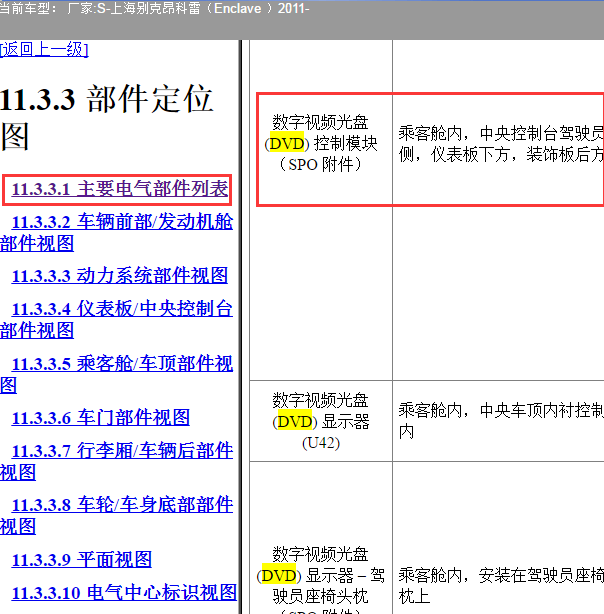Select location text 乘客舱内，中央车顶内衬控制
Image resolution: width=604 pixels, height=614 pixels.
click(x=501, y=421)
